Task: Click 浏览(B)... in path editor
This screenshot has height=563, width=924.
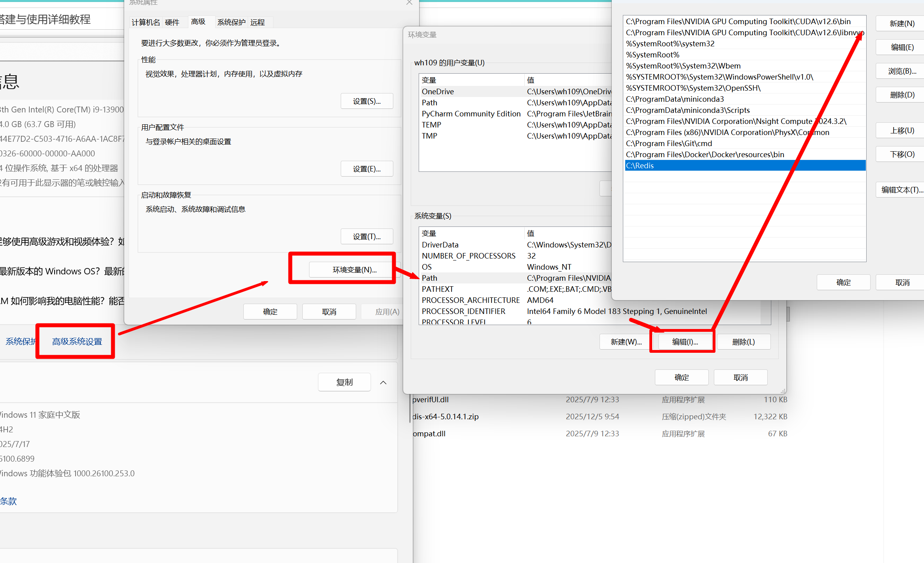Action: 902,71
